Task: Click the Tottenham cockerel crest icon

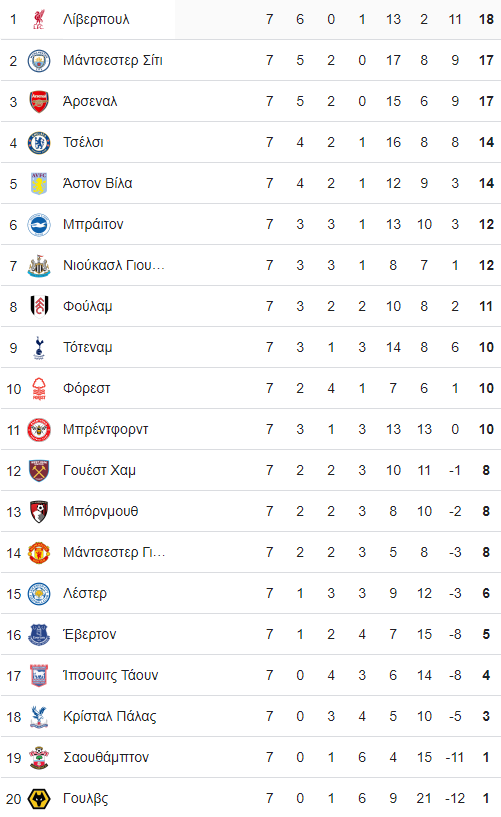Action: [x=39, y=348]
